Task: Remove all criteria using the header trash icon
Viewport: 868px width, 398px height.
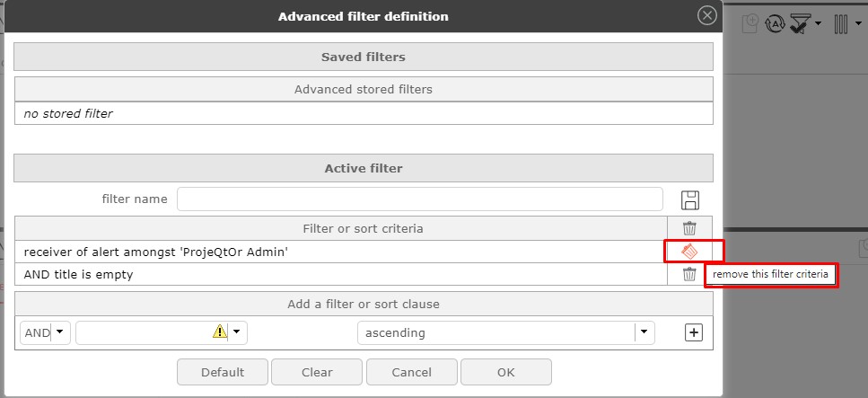Action: pyautogui.click(x=689, y=228)
